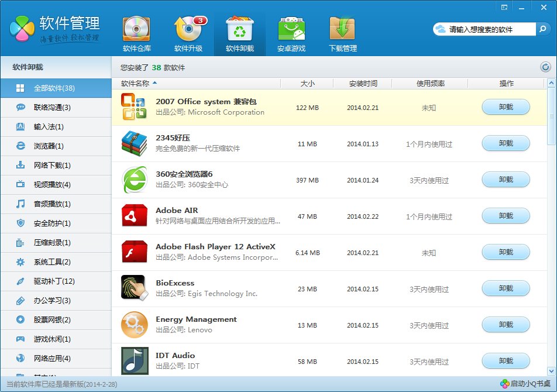Click the refresh icon beside installed count
The height and width of the screenshot is (392, 557).
coord(545,67)
